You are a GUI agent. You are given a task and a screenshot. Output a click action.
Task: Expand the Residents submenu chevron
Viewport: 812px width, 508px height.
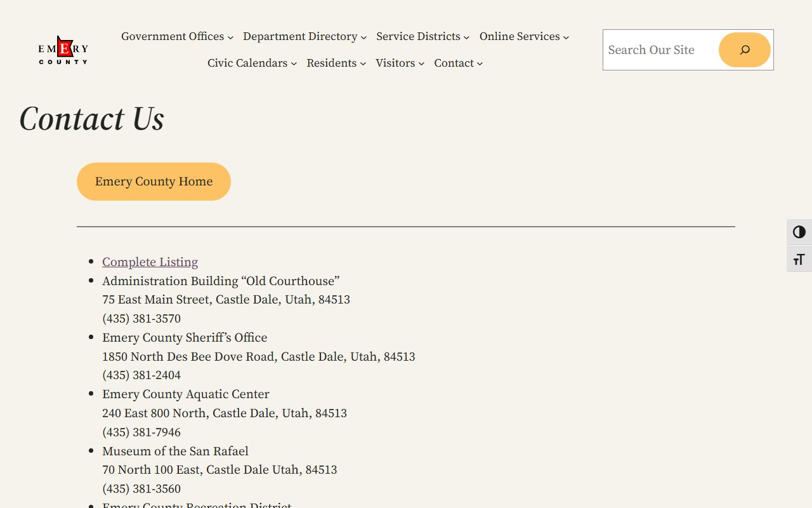[x=363, y=64]
